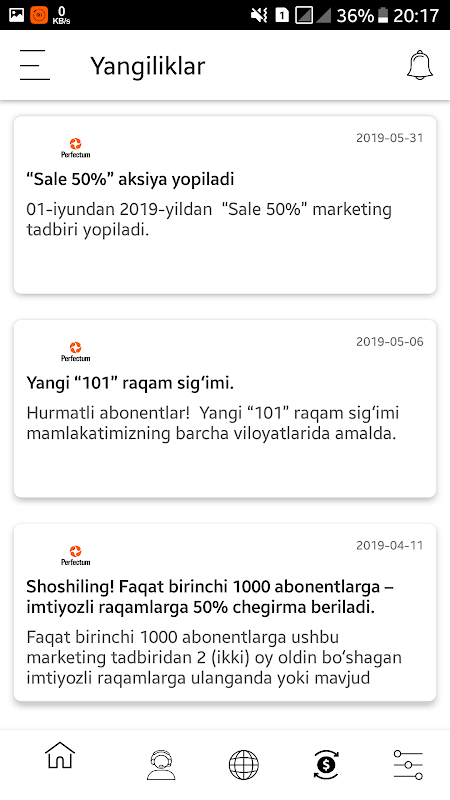Screen dimensions: 450x800
Task: Open the settings sliders icon
Action: tap(409, 765)
